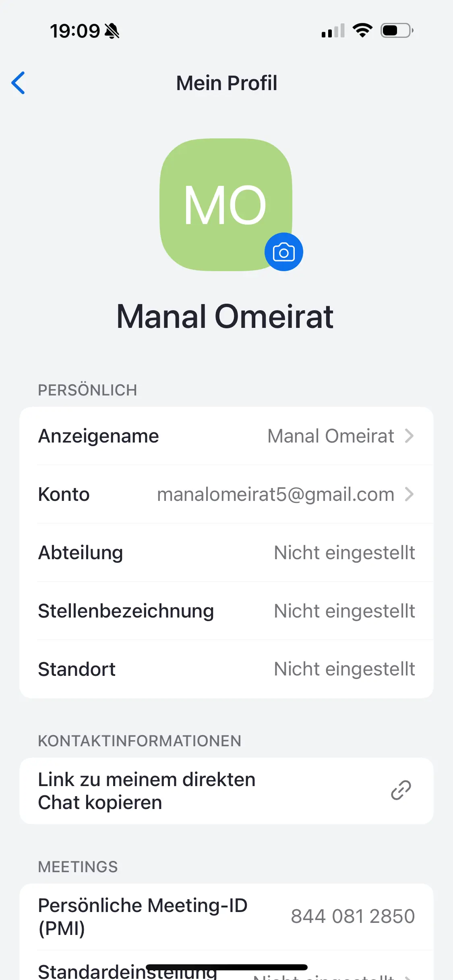The height and width of the screenshot is (980, 453).
Task: Expand the Konto row chevron
Action: 409,494
